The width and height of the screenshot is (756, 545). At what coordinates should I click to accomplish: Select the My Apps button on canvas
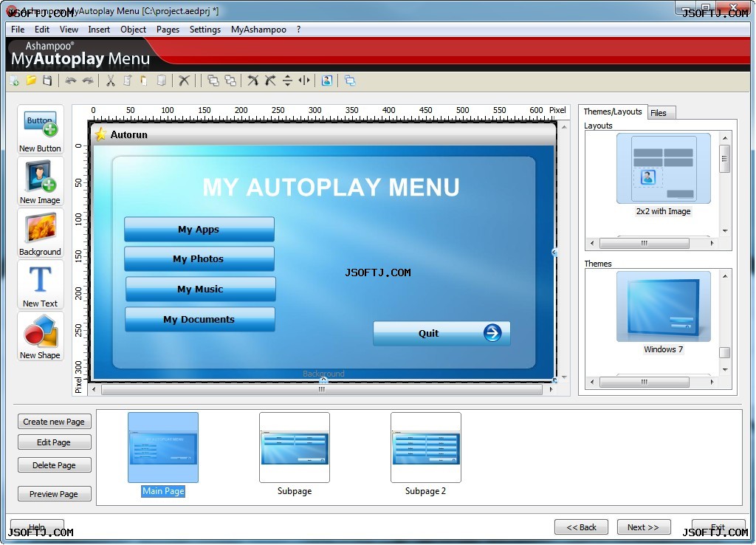coord(199,229)
